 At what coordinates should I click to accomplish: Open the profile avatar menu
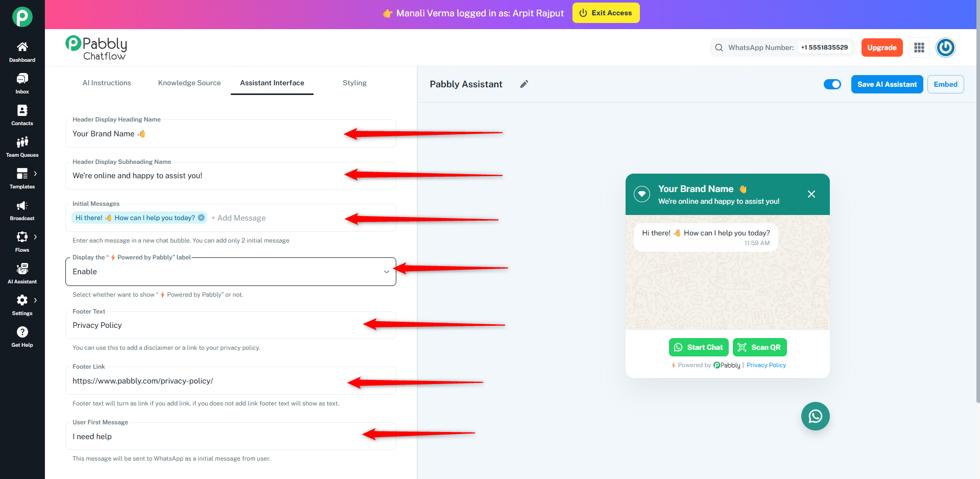coord(946,47)
